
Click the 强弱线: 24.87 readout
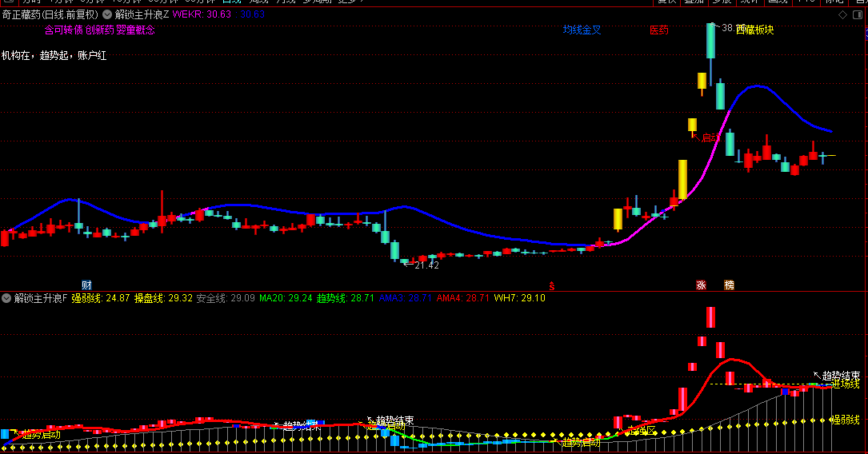(101, 298)
